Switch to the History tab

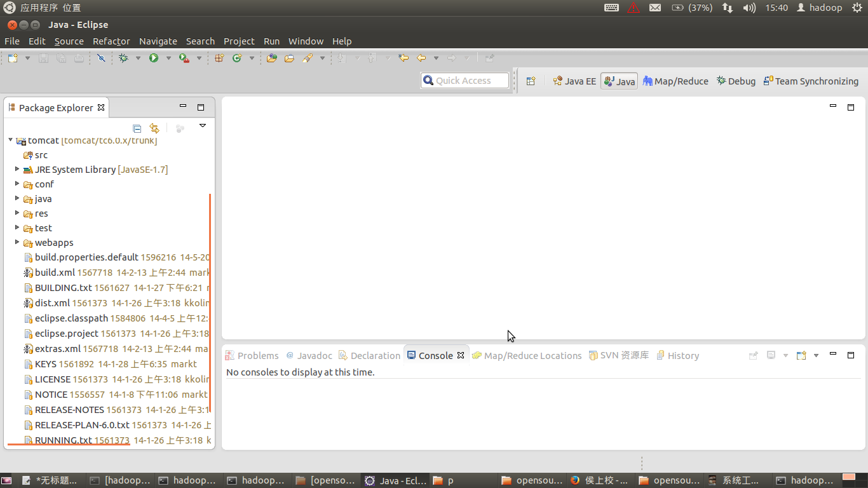677,356
